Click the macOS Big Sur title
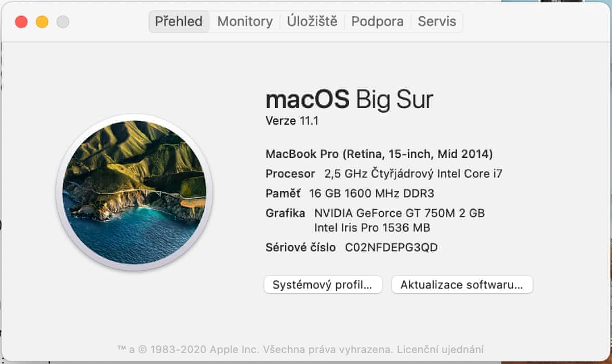The height and width of the screenshot is (364, 612). pos(349,99)
